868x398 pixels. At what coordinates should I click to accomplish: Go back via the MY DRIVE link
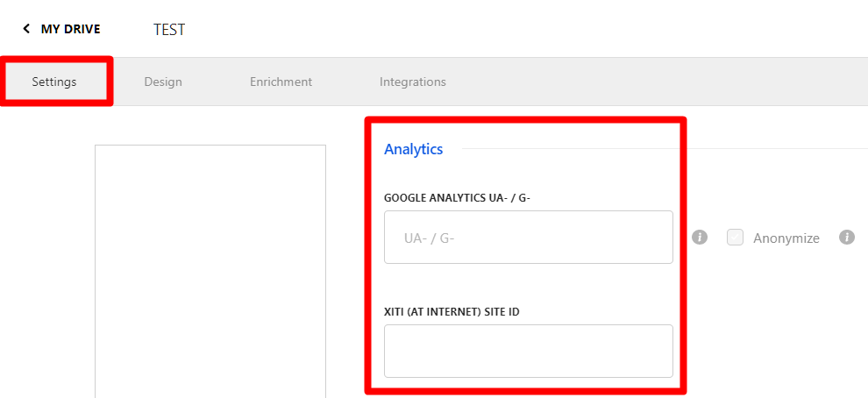tap(70, 29)
